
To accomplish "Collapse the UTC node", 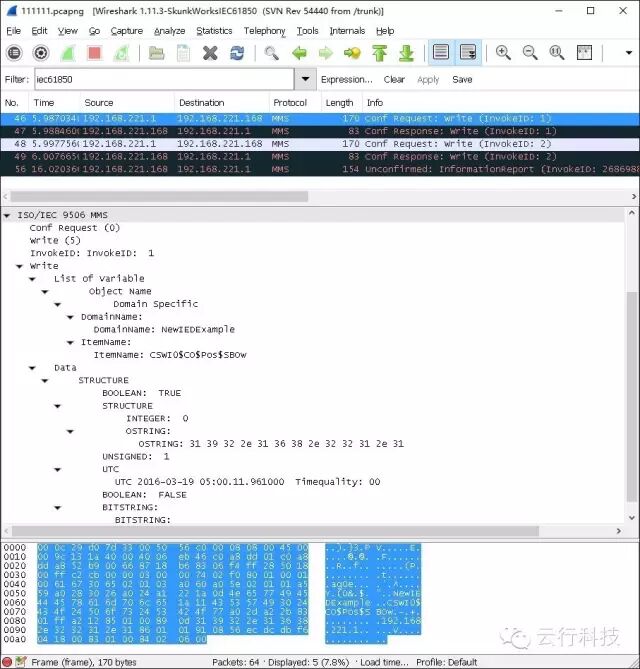I will (58, 470).
